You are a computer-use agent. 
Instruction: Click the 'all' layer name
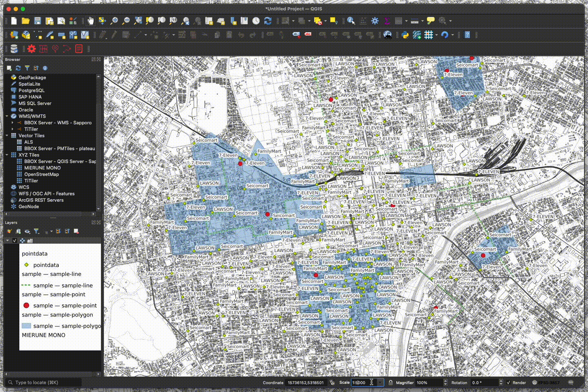[30, 241]
